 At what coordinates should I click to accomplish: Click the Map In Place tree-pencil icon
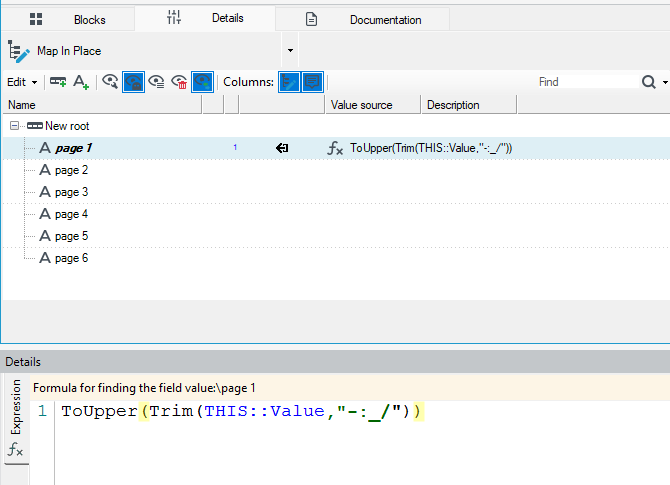point(18,51)
